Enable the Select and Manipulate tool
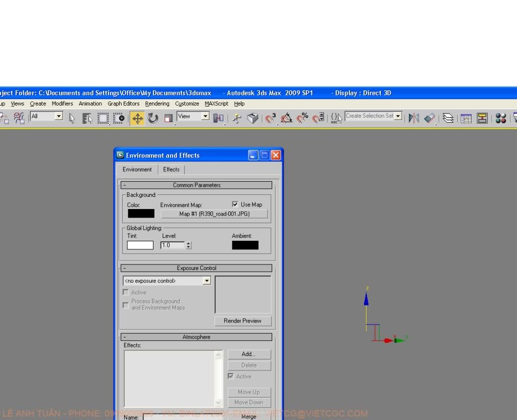 point(237,118)
